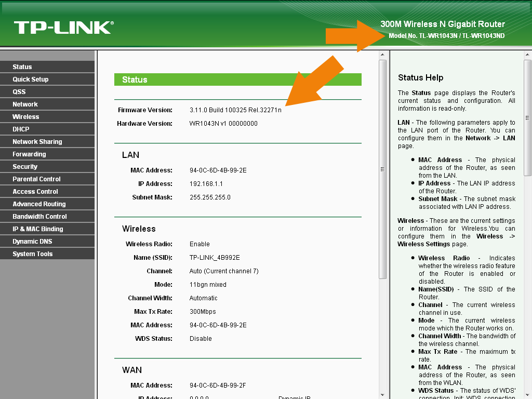Click the Hardware Version label
The width and height of the screenshot is (532, 399).
click(x=144, y=124)
